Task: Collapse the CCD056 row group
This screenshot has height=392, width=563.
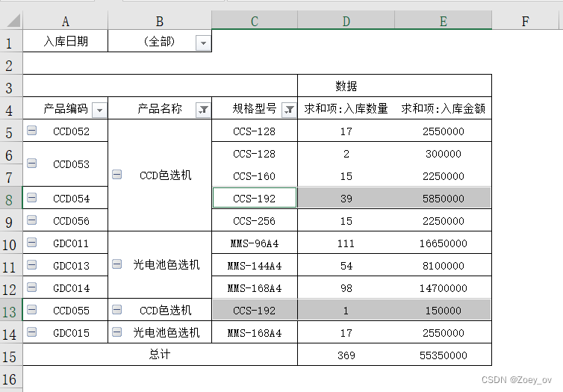Action: pos(31,220)
